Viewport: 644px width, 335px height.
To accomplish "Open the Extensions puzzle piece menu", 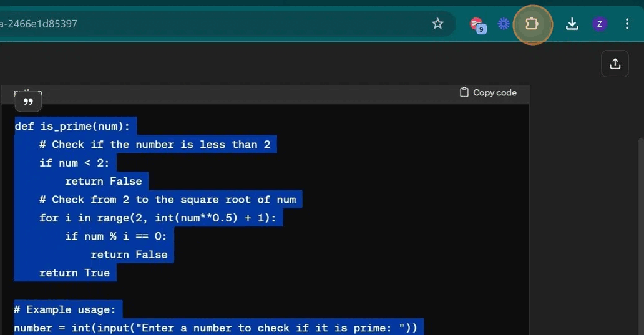I will [532, 24].
